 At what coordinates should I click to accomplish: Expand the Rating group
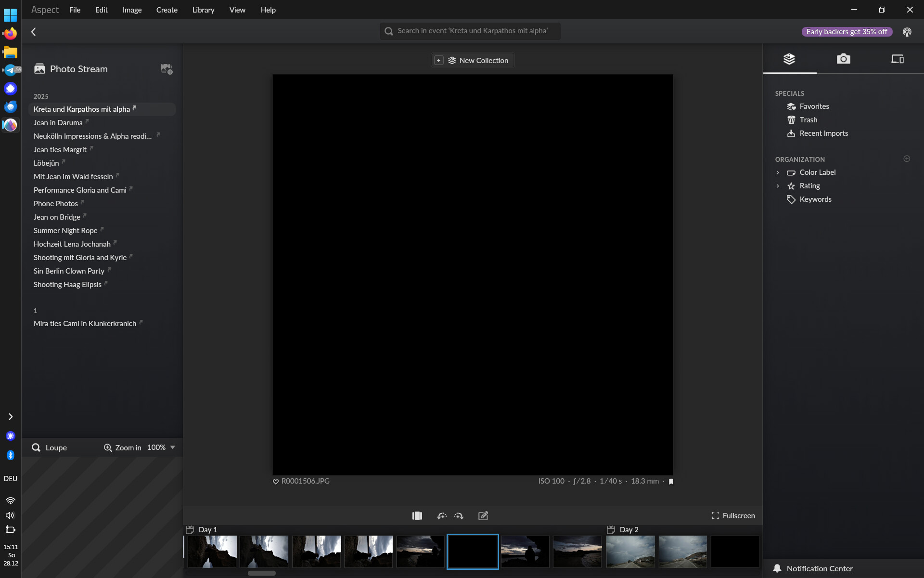point(778,186)
